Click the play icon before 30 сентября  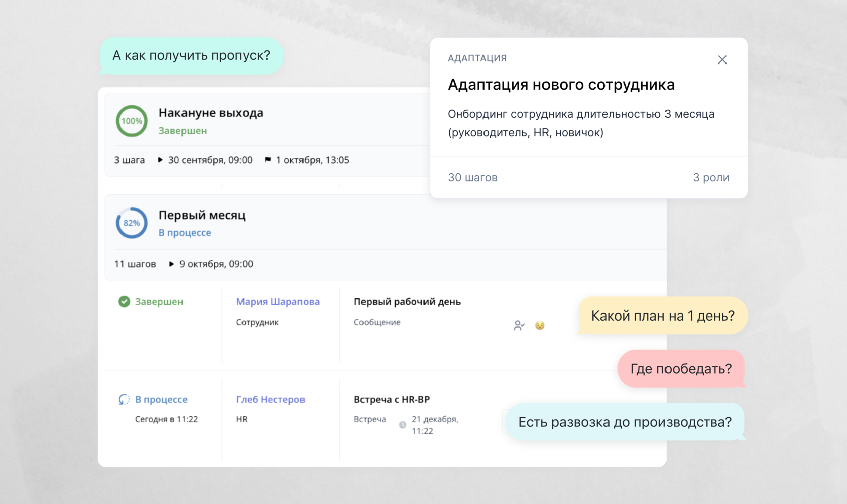coord(160,160)
